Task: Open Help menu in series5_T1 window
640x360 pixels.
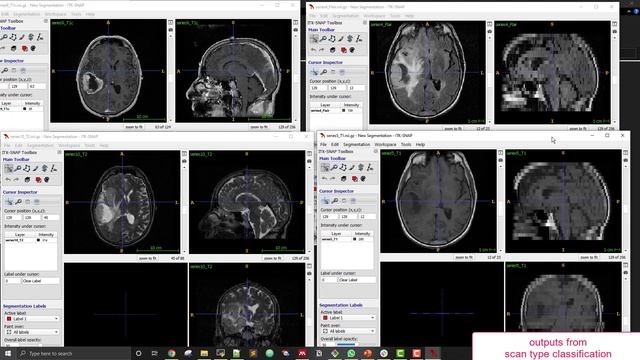Action: coord(420,144)
